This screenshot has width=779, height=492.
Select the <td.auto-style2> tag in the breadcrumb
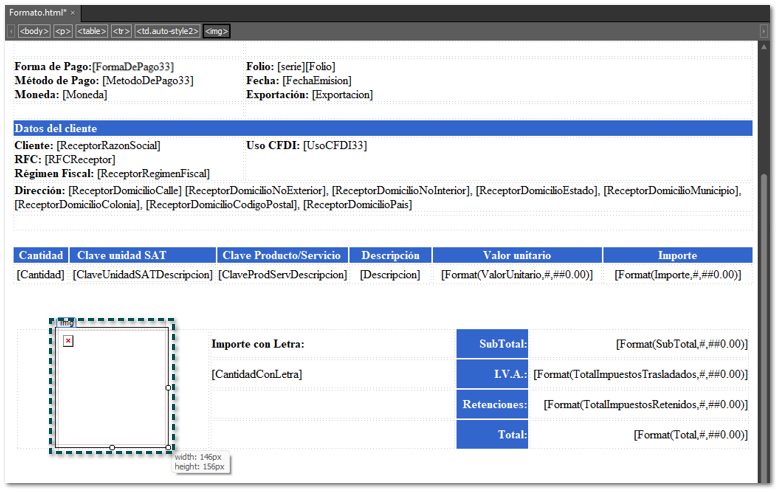coord(167,31)
